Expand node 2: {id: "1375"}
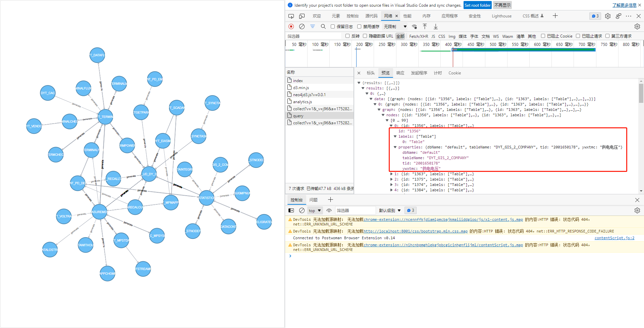Image resolution: width=644 pixels, height=328 pixels. click(391, 179)
